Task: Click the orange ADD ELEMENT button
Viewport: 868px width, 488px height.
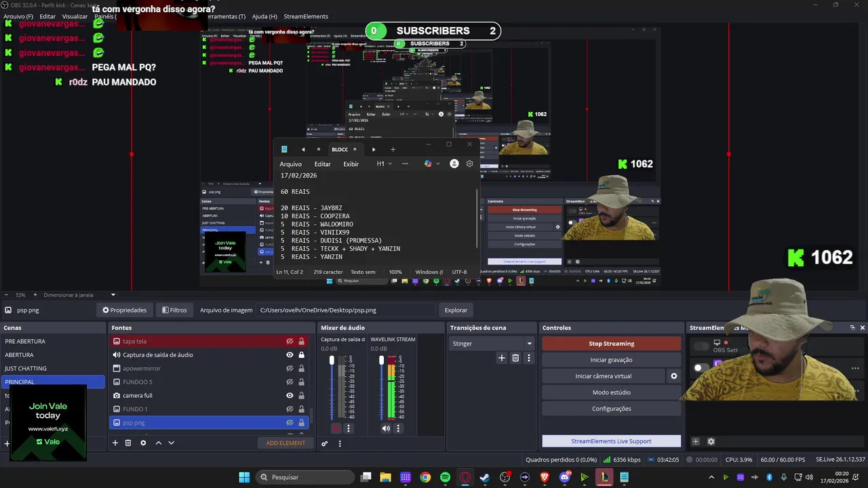Action: pyautogui.click(x=285, y=443)
